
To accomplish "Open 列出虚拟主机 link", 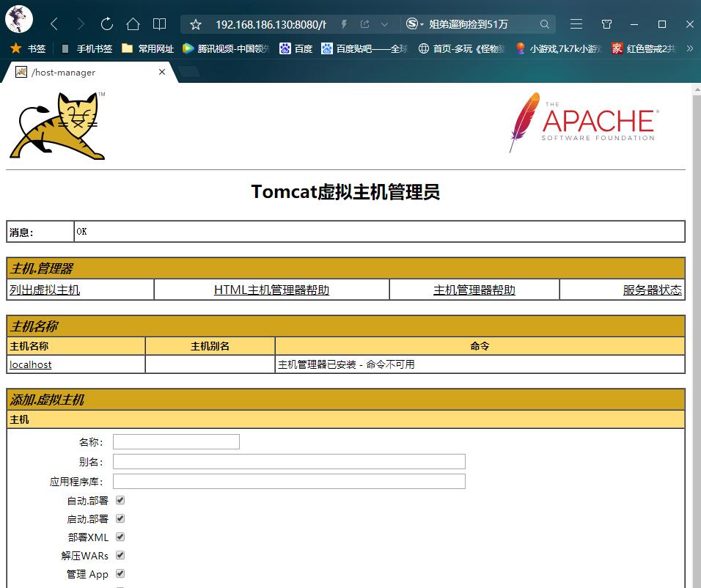I will [45, 290].
